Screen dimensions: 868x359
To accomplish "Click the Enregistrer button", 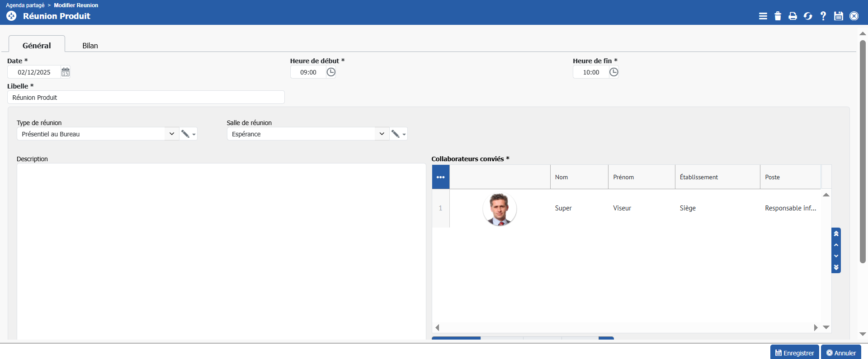I will (794, 353).
